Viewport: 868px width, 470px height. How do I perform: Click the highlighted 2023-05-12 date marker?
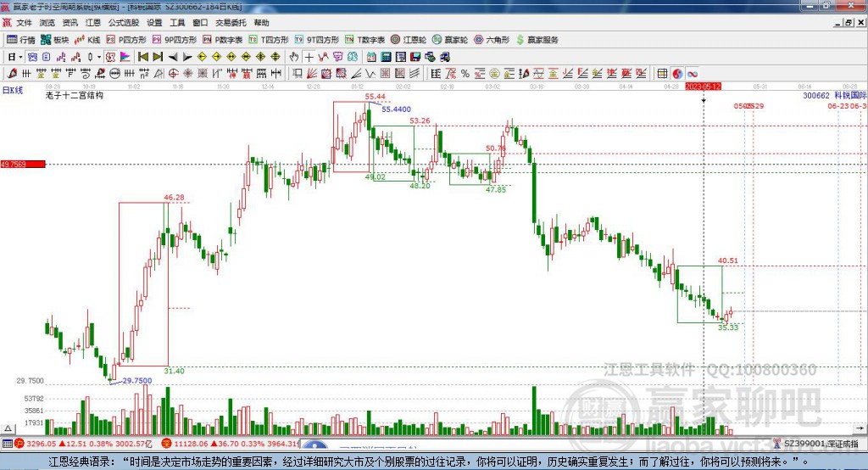click(703, 87)
